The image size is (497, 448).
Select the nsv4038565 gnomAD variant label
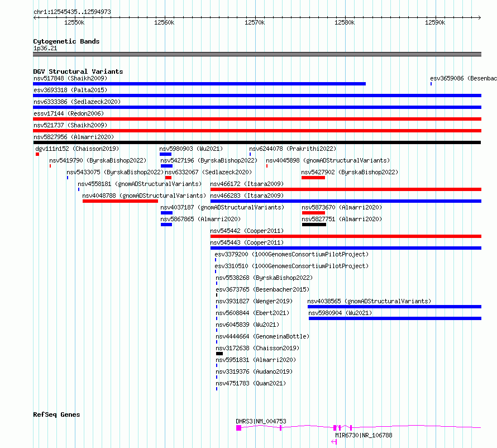[x=369, y=301]
